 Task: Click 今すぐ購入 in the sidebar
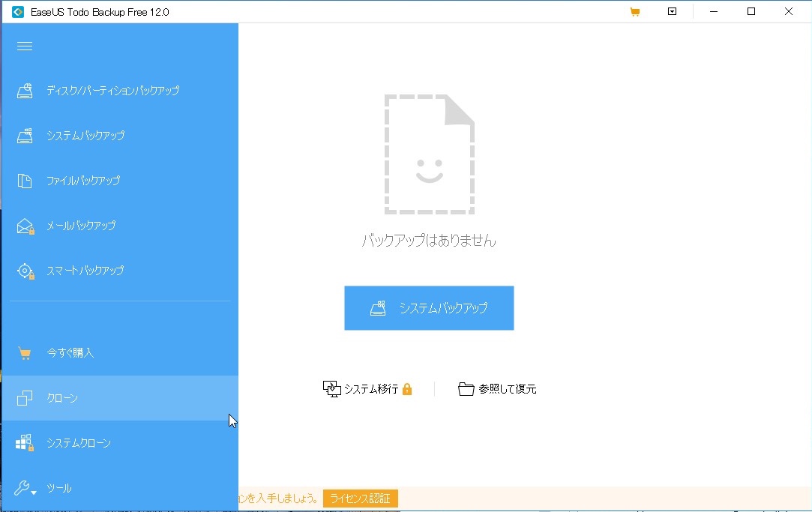(120, 353)
